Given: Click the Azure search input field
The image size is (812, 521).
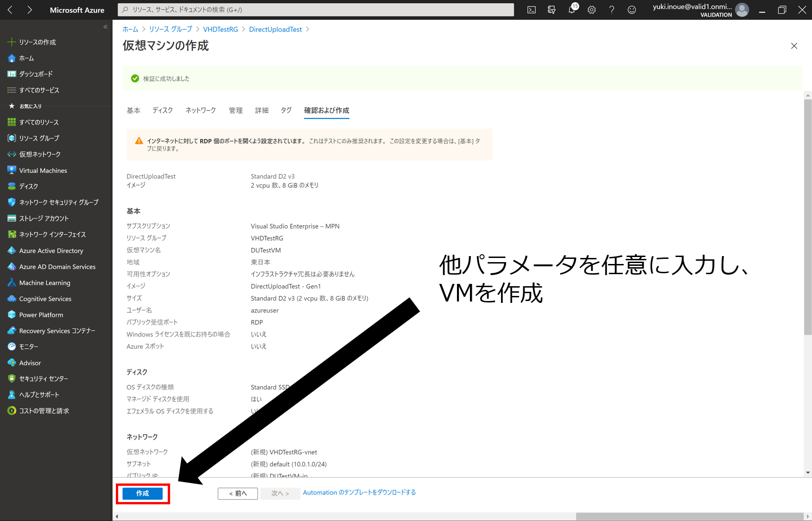Looking at the screenshot, I should click(315, 10).
